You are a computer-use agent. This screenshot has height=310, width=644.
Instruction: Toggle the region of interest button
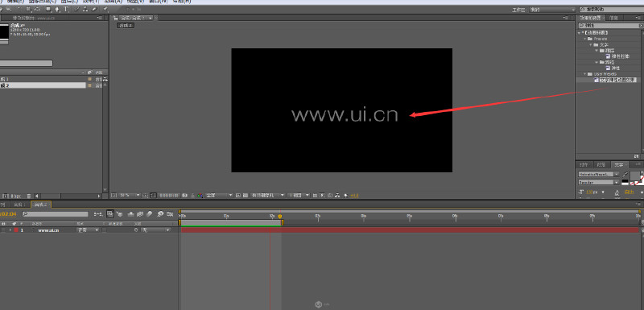tap(237, 196)
